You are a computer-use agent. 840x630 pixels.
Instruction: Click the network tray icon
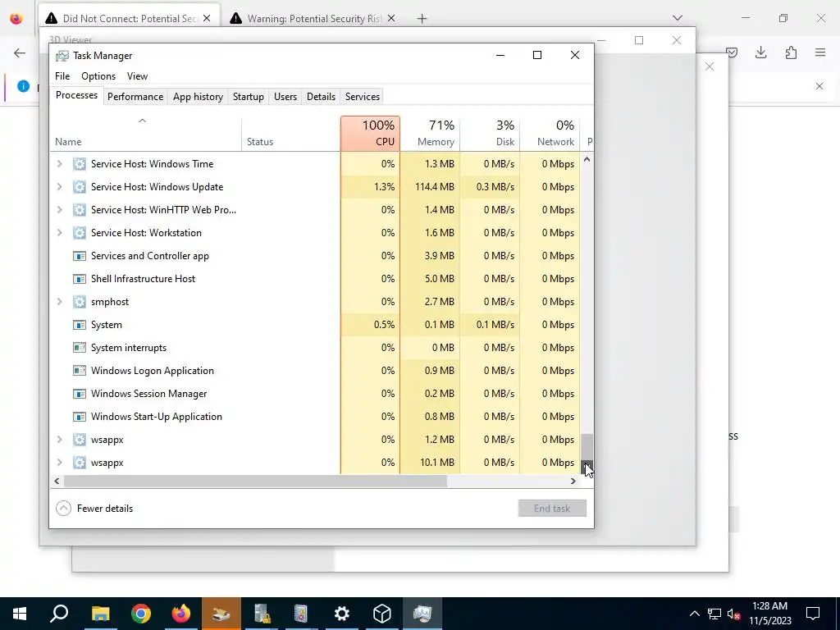click(x=714, y=614)
